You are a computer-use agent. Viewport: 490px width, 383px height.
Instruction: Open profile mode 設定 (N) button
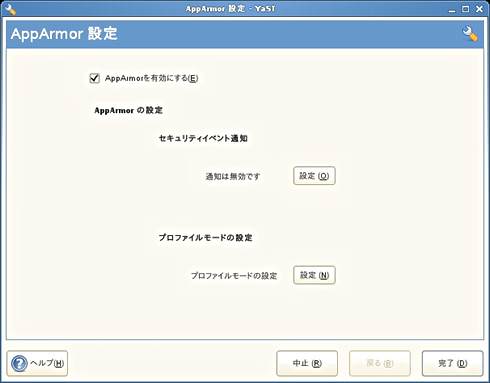[x=314, y=275]
